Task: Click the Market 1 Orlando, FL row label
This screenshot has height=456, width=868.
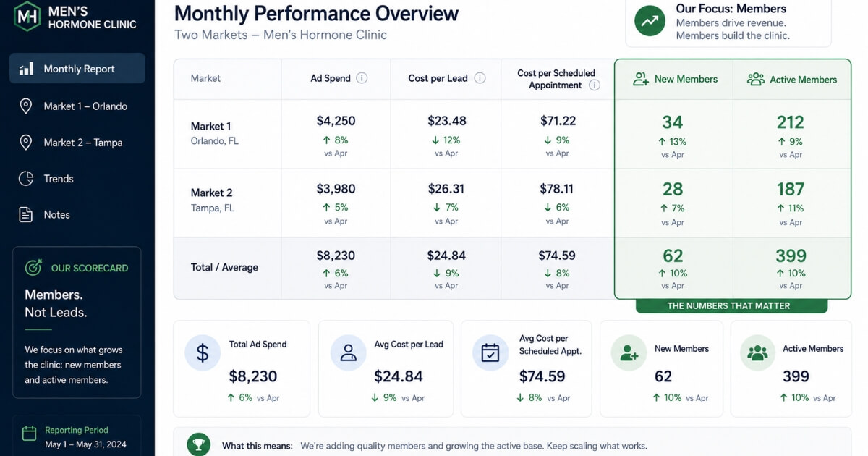Action: click(x=215, y=133)
